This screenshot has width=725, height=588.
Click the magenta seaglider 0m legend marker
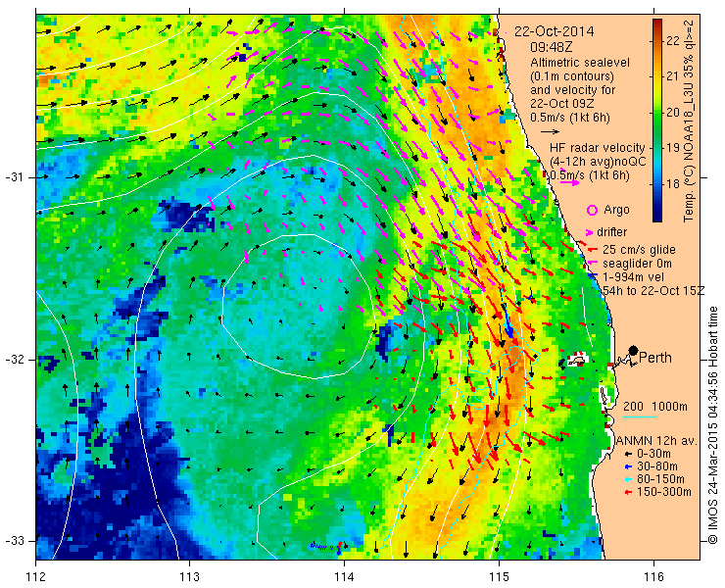click(593, 263)
